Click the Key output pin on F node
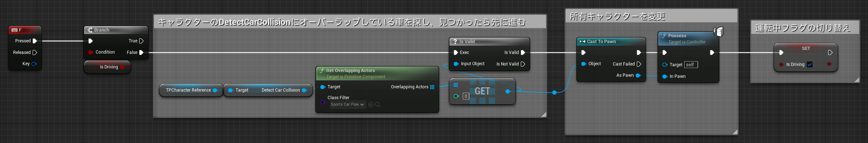Viewport: 868px width, 143px height. point(34,64)
